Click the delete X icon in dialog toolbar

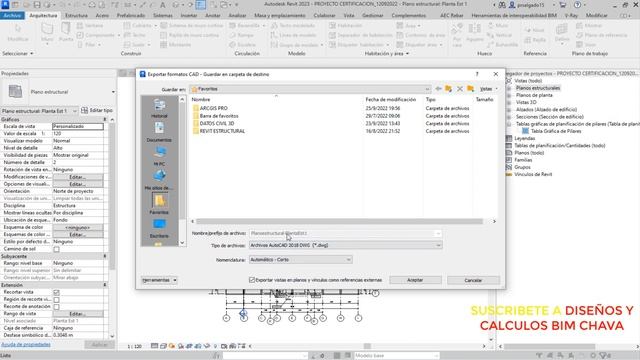pyautogui.click(x=460, y=89)
